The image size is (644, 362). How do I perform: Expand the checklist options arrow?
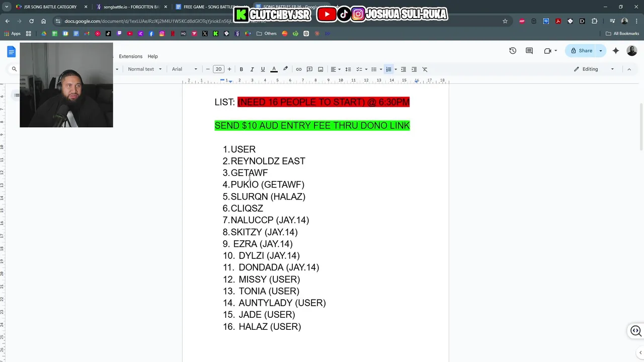tap(366, 69)
